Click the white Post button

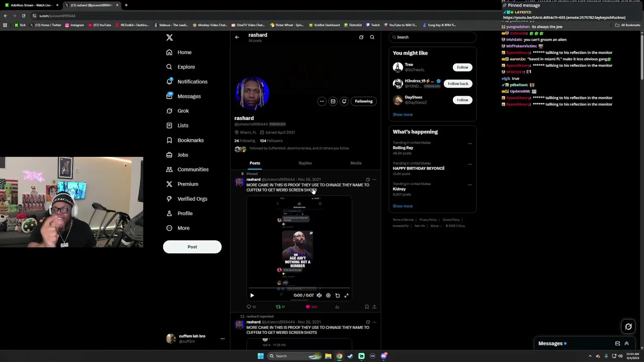point(192,247)
